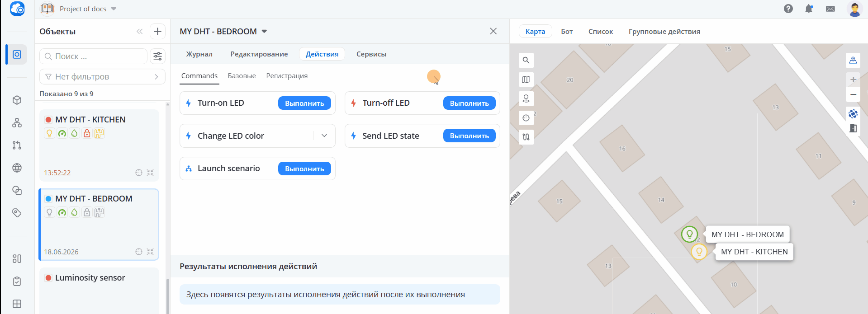Viewport: 868px width, 314px height.
Task: Switch to the Журнал tab
Action: pos(199,54)
